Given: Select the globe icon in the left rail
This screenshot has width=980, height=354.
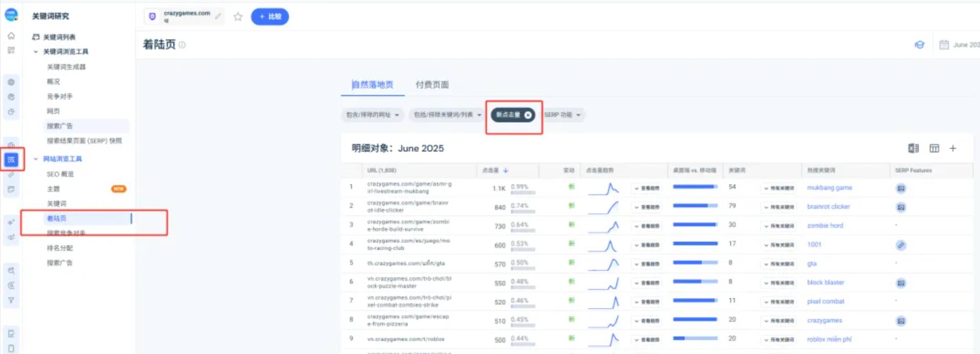Looking at the screenshot, I should (x=11, y=82).
